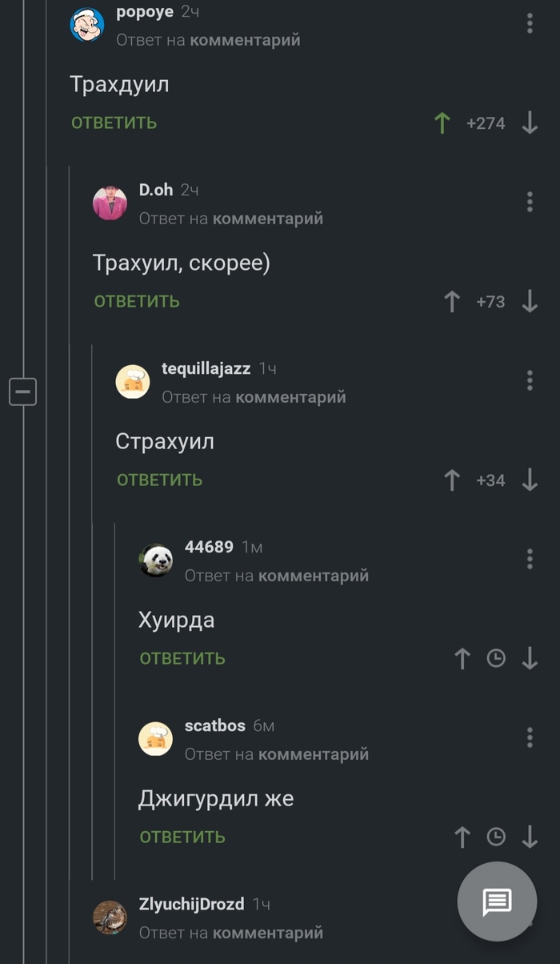This screenshot has height=964, width=560.
Task: Collapse the comment thread with minus box
Action: pyautogui.click(x=22, y=392)
